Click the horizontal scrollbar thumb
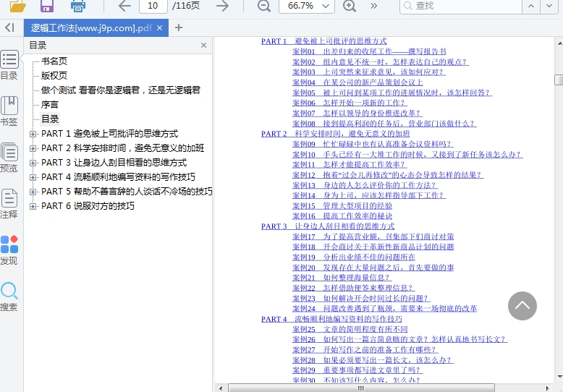 pyautogui.click(x=361, y=388)
